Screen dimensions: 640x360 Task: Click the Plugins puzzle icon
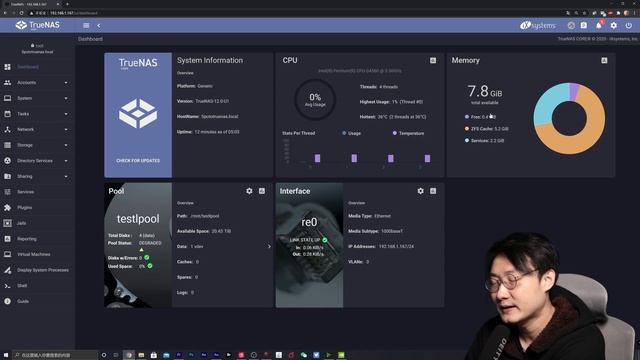click(x=7, y=207)
